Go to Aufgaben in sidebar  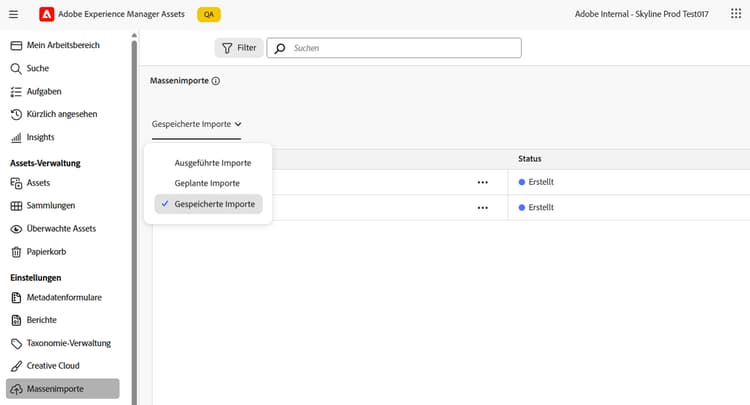coord(44,91)
